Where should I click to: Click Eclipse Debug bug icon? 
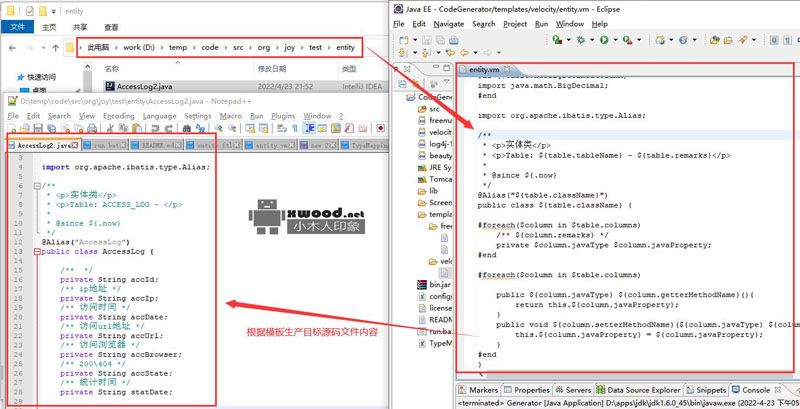580,40
